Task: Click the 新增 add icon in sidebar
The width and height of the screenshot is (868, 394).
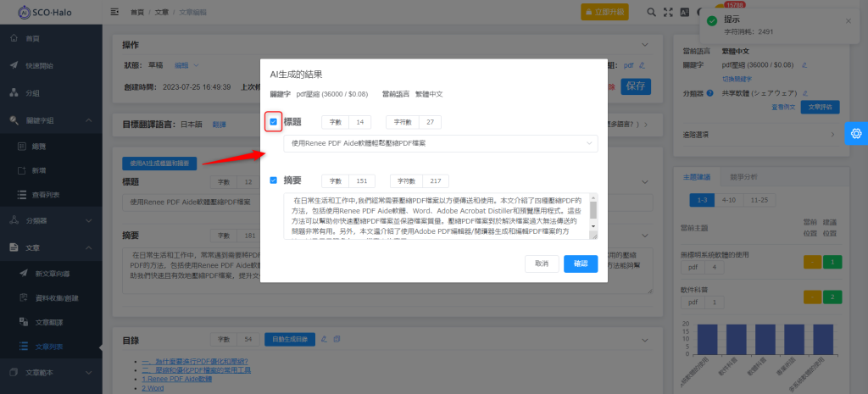Action: point(22,170)
